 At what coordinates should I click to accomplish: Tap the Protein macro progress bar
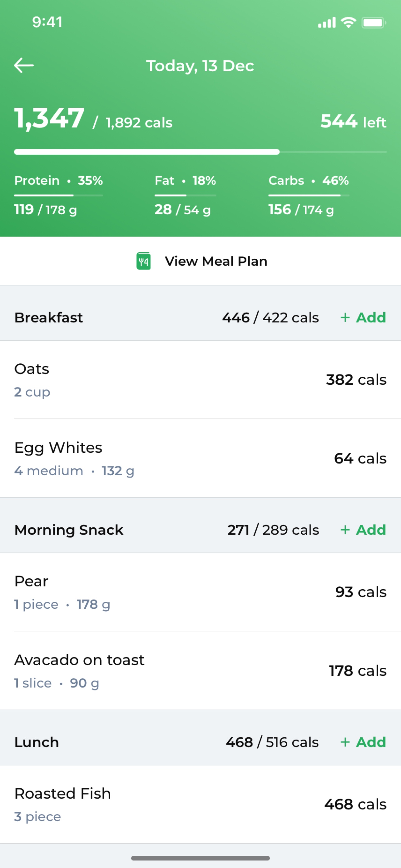58,195
